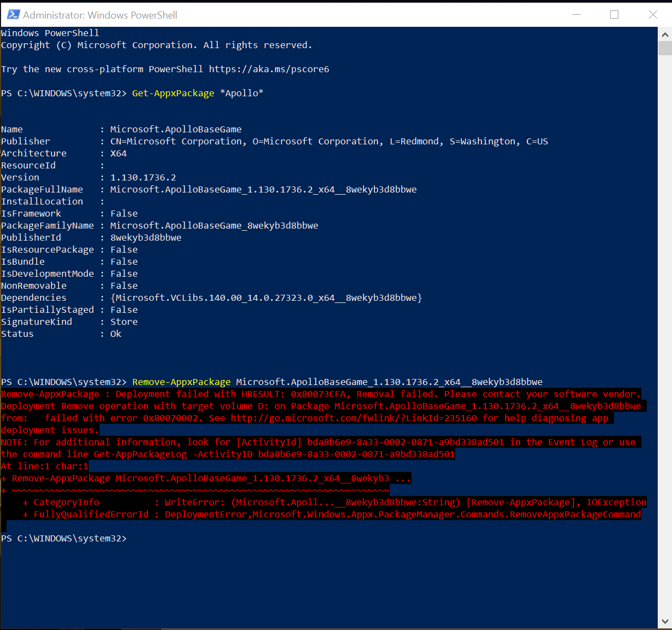The image size is (672, 630).
Task: Click the 'FullyQualifiedErrorId' label
Action: 91,514
